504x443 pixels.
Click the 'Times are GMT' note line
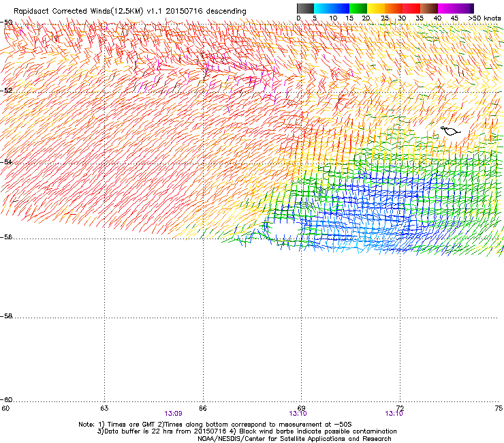(215, 425)
